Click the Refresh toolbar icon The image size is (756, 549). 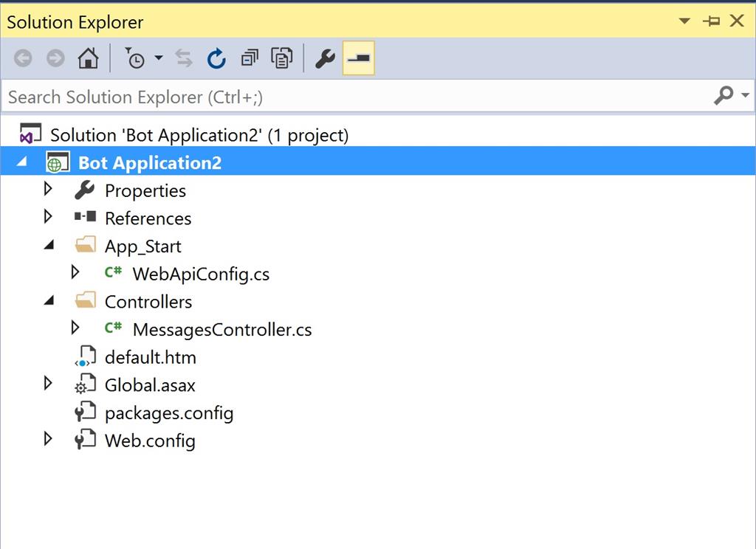point(216,59)
